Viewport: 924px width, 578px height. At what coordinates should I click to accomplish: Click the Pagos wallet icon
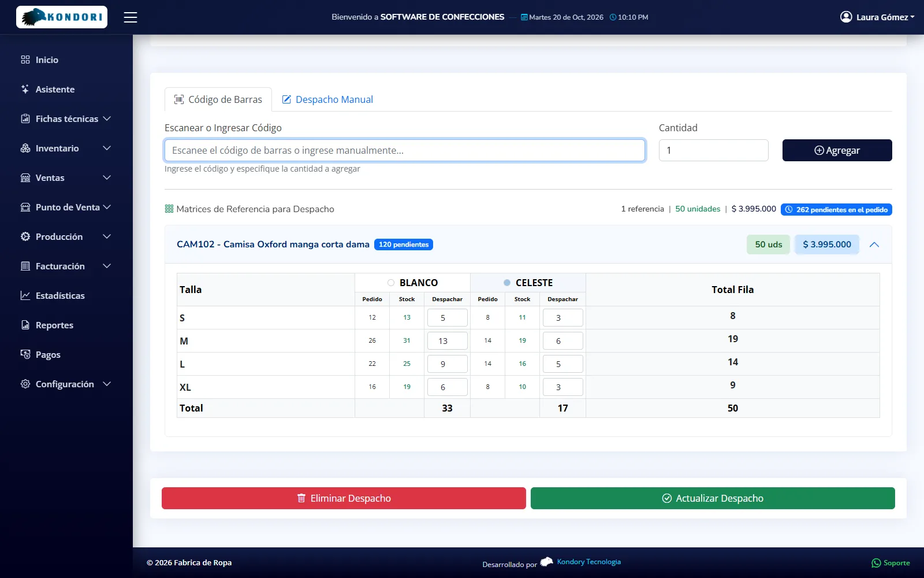pos(25,354)
